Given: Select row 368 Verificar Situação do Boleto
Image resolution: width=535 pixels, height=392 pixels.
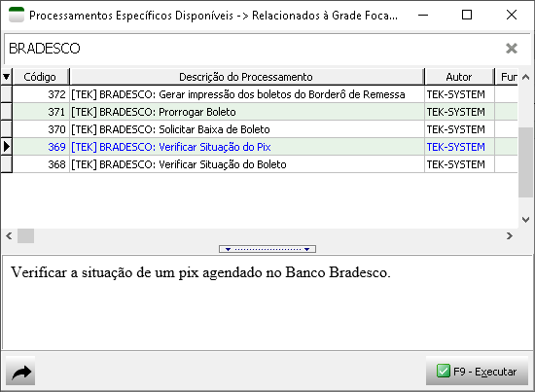Looking at the screenshot, I should coord(266,164).
